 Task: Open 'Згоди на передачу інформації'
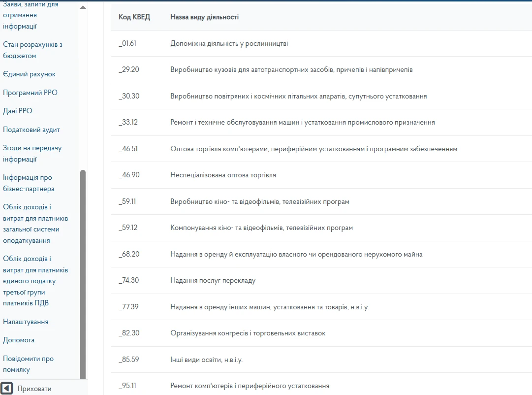[32, 154]
